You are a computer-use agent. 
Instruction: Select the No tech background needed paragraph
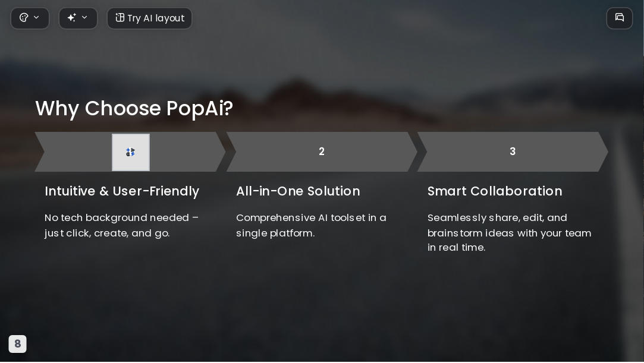point(121,225)
